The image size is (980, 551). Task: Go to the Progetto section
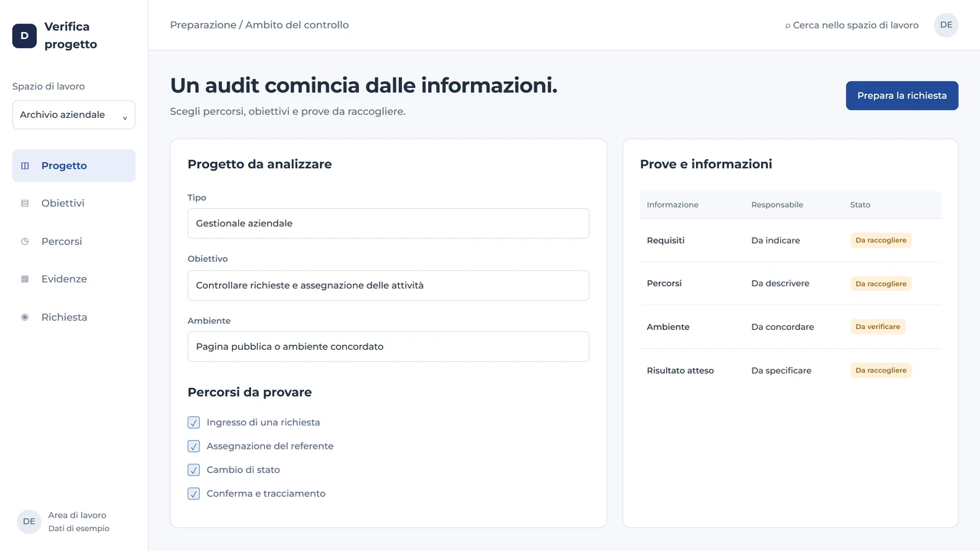(x=73, y=165)
